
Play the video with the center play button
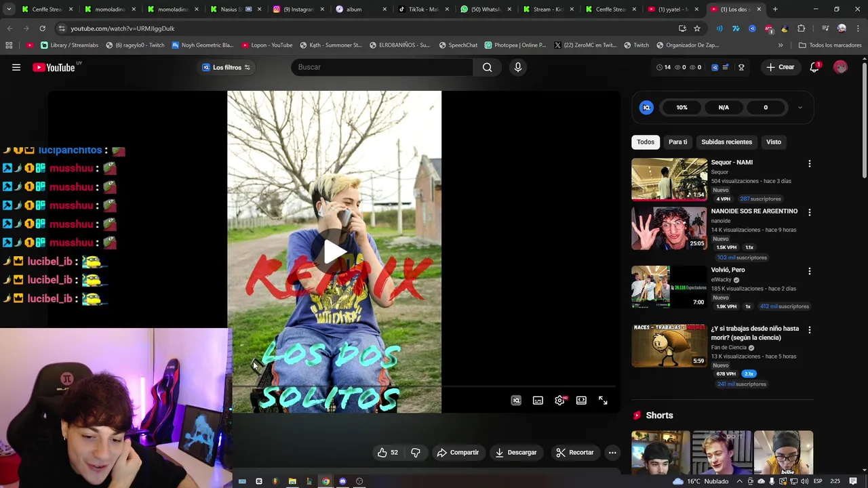tap(334, 252)
